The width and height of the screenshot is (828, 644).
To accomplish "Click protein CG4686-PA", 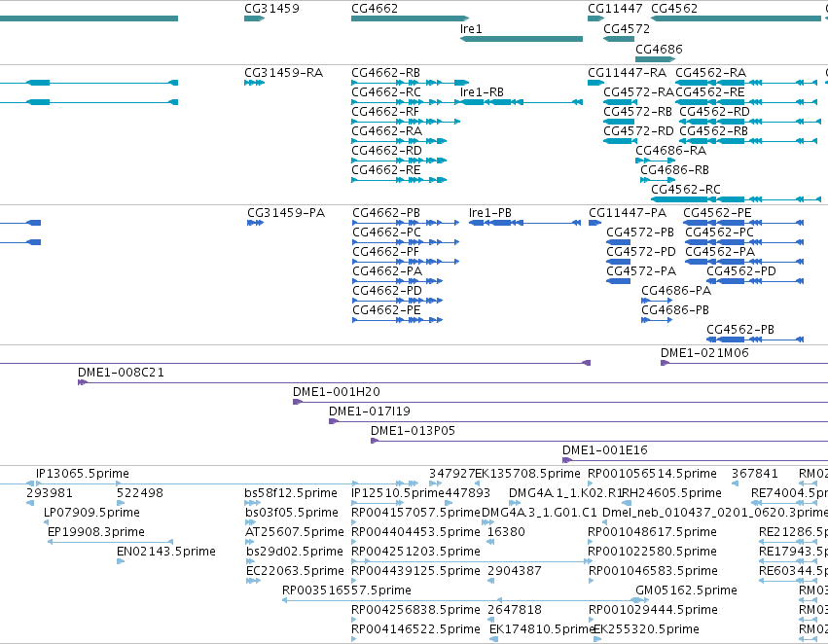I will [676, 292].
